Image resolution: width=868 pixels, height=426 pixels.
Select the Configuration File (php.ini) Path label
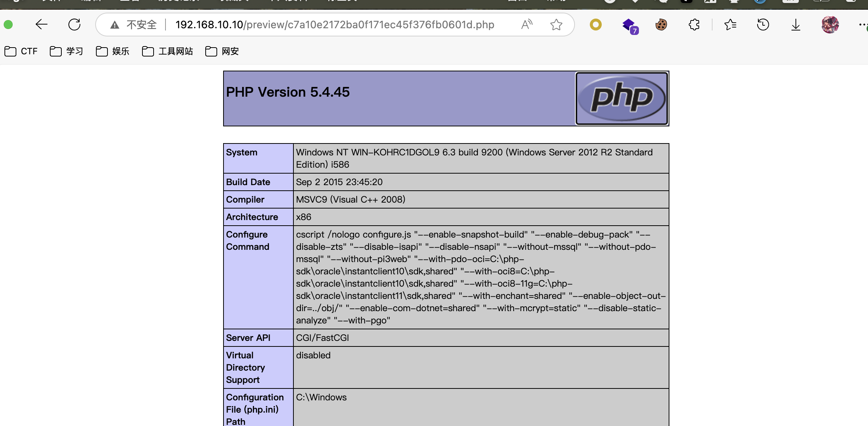255,409
